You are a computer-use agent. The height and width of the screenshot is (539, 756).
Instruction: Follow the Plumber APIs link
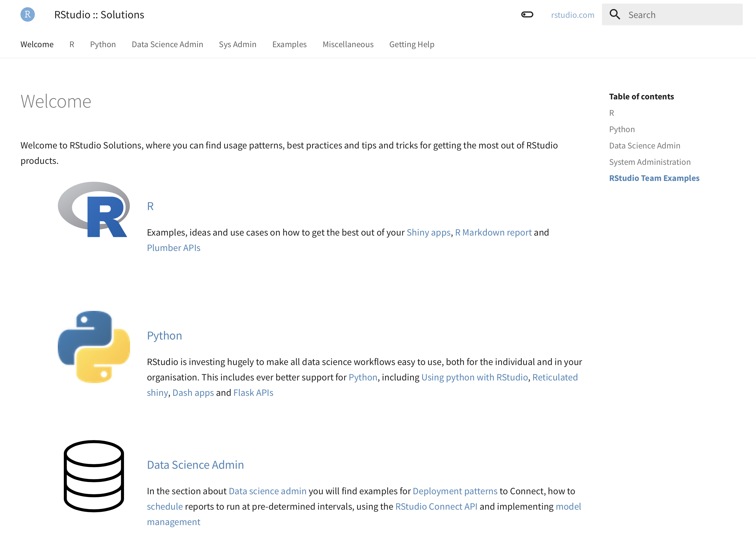pyautogui.click(x=174, y=248)
